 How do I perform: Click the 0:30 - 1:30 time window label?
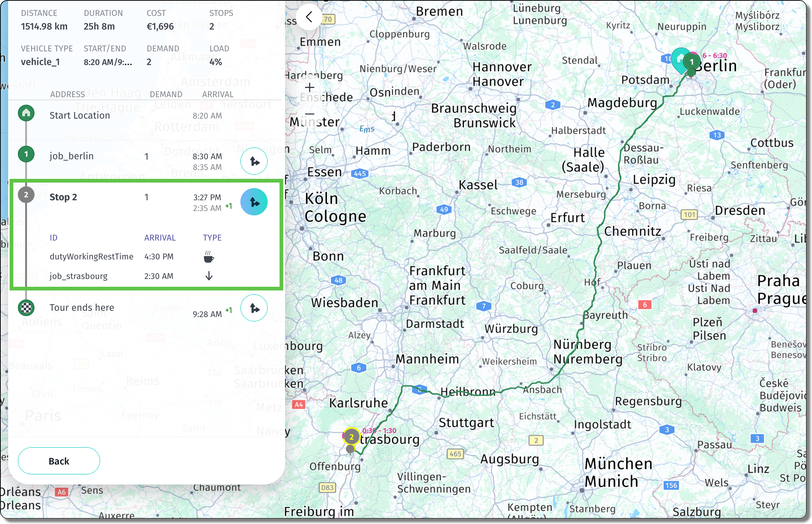(x=379, y=431)
